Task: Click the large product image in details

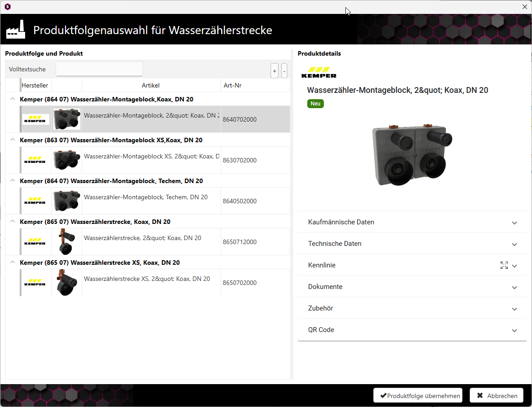Action: pyautogui.click(x=412, y=155)
